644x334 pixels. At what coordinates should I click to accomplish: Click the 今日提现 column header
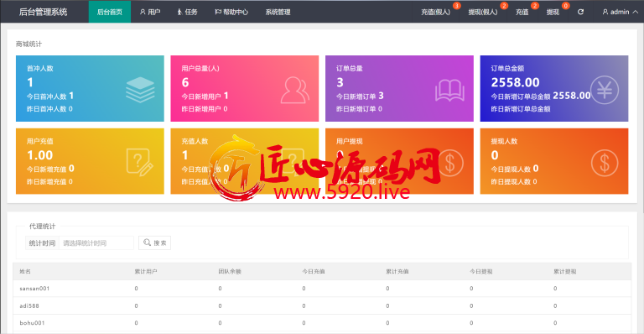(x=481, y=272)
